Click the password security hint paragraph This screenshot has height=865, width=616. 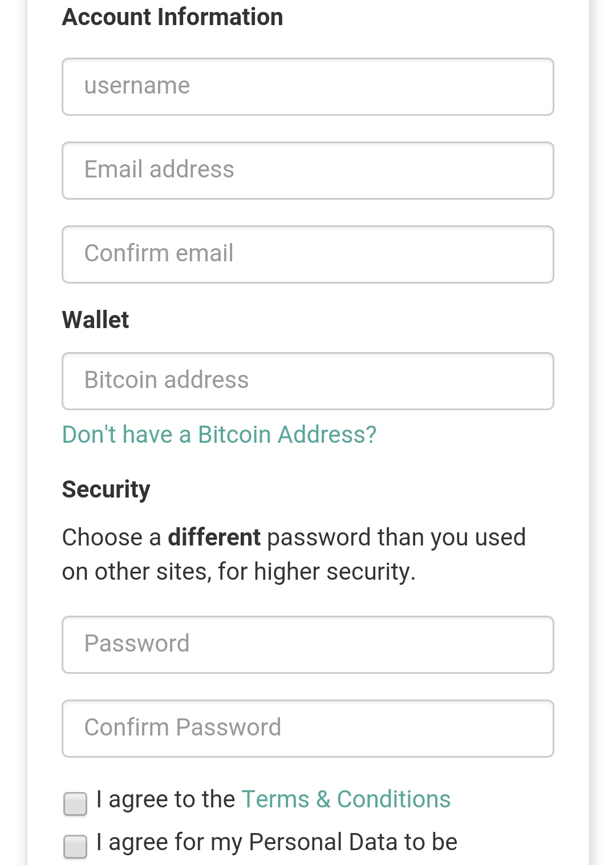[x=294, y=555]
